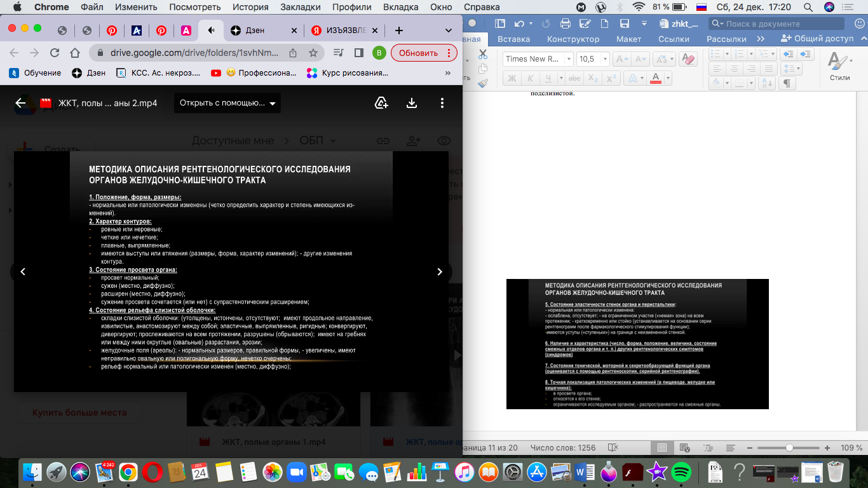Toggle strikethrough abc formatting

pyautogui.click(x=574, y=78)
